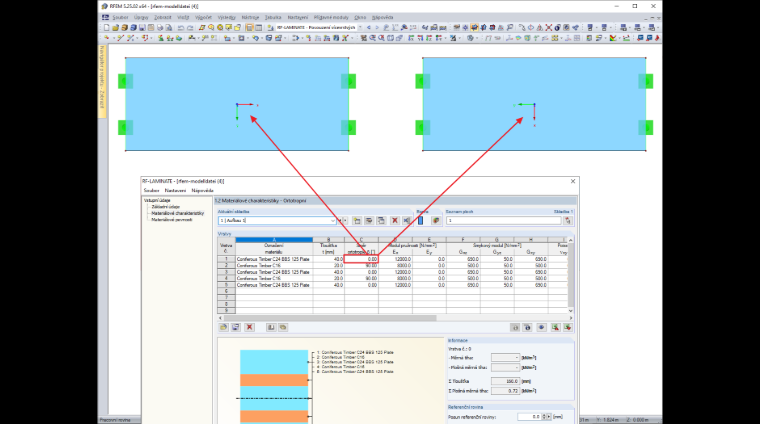The height and width of the screenshot is (424, 760).
Task: Open the Zobrazit menu in RFEM
Action: [162, 17]
